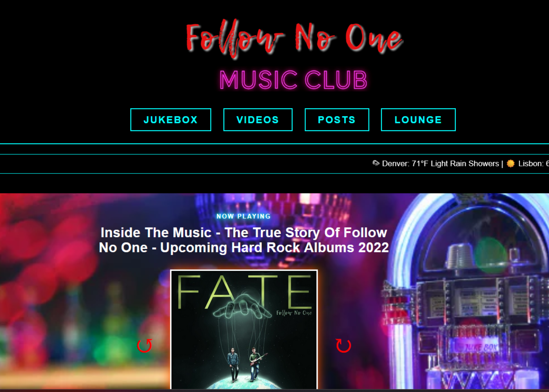This screenshot has width=549, height=392.
Task: Click the NOW PLAYING label
Action: pyautogui.click(x=244, y=216)
